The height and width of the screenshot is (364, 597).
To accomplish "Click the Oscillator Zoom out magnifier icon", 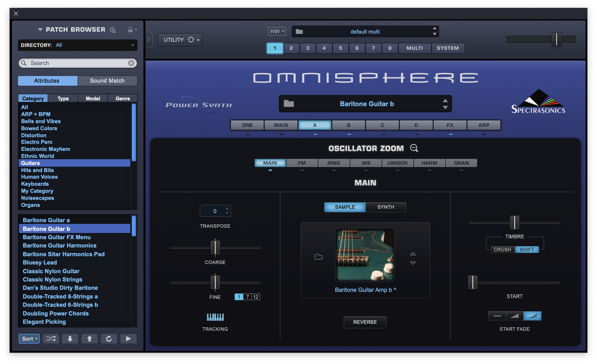I will pyautogui.click(x=414, y=148).
